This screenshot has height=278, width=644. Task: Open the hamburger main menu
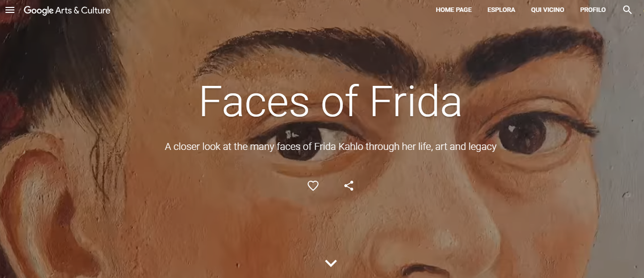coord(10,10)
